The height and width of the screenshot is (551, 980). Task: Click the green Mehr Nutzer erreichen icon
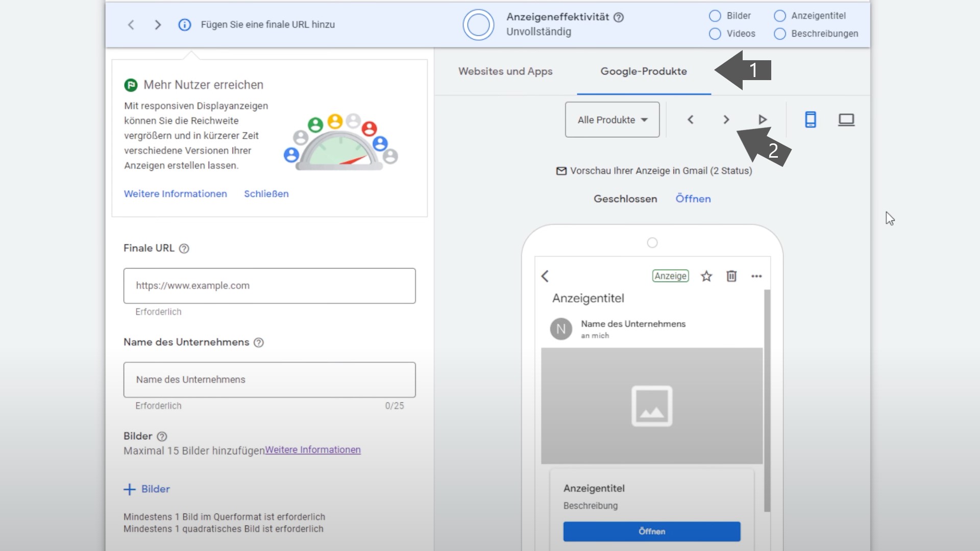click(131, 85)
